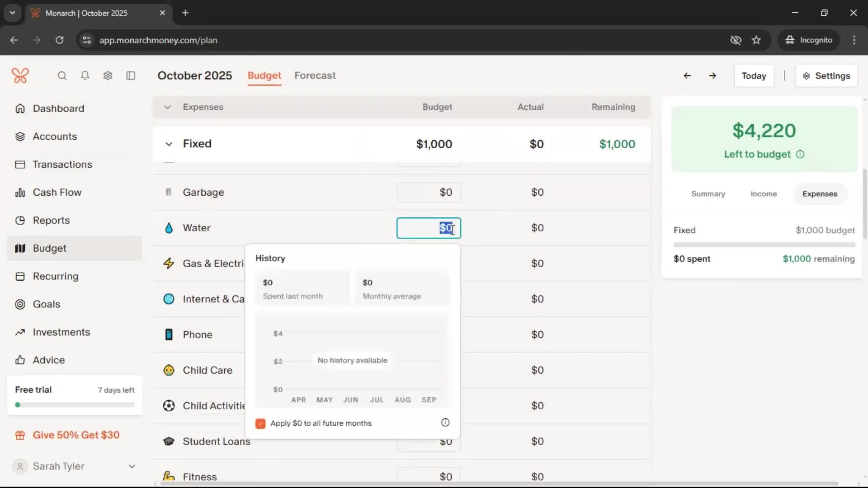This screenshot has height=488, width=868.
Task: Click info icon beside Left to budget
Action: (x=800, y=155)
